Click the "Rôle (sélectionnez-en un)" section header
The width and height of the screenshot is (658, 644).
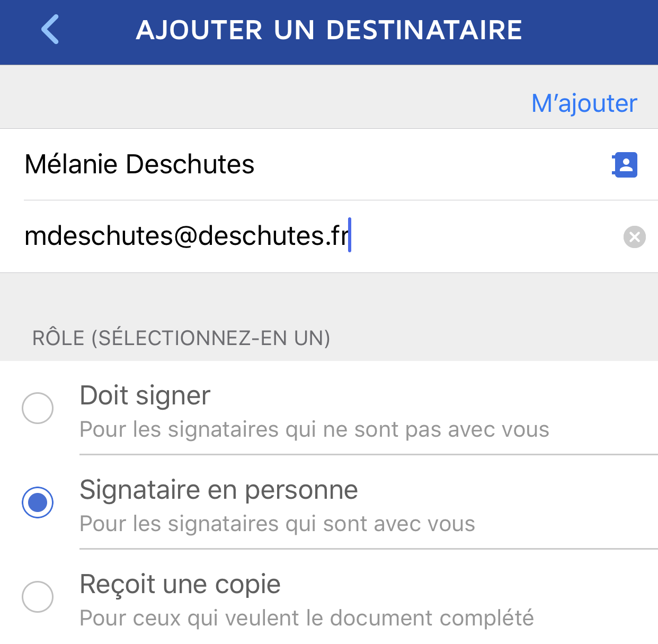tap(181, 338)
